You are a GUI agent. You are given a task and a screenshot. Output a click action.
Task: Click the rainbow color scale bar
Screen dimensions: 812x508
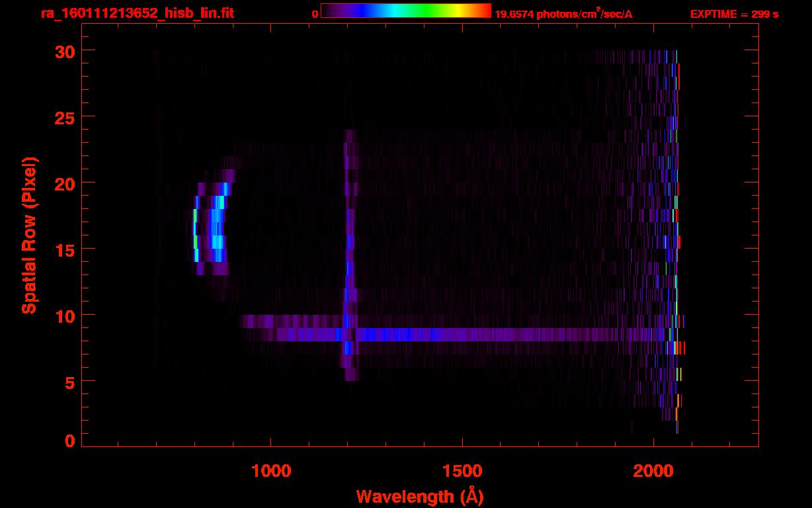point(406,11)
